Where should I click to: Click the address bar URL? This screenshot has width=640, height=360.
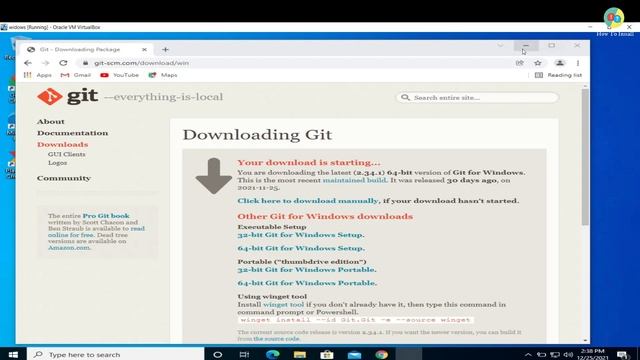pos(141,63)
